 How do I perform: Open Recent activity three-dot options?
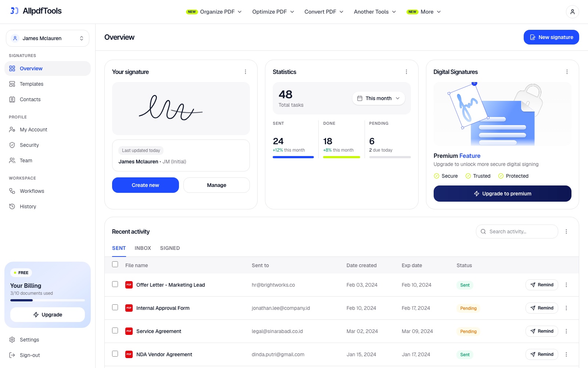566,231
